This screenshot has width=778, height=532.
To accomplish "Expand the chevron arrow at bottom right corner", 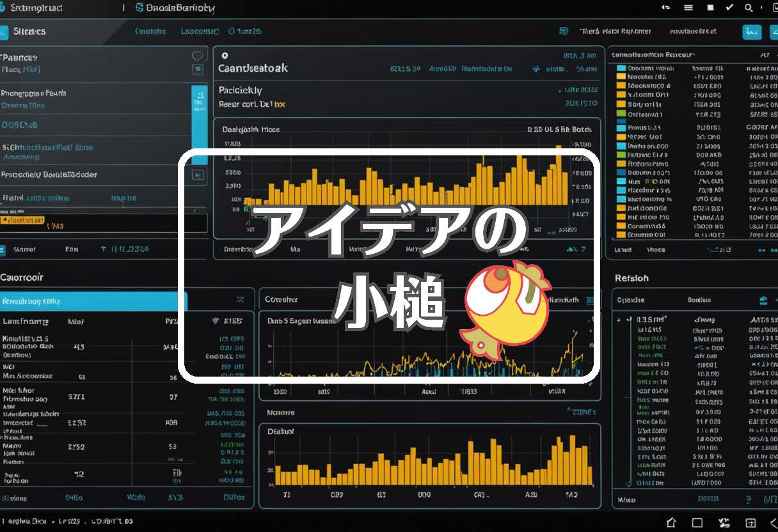I will click(772, 522).
